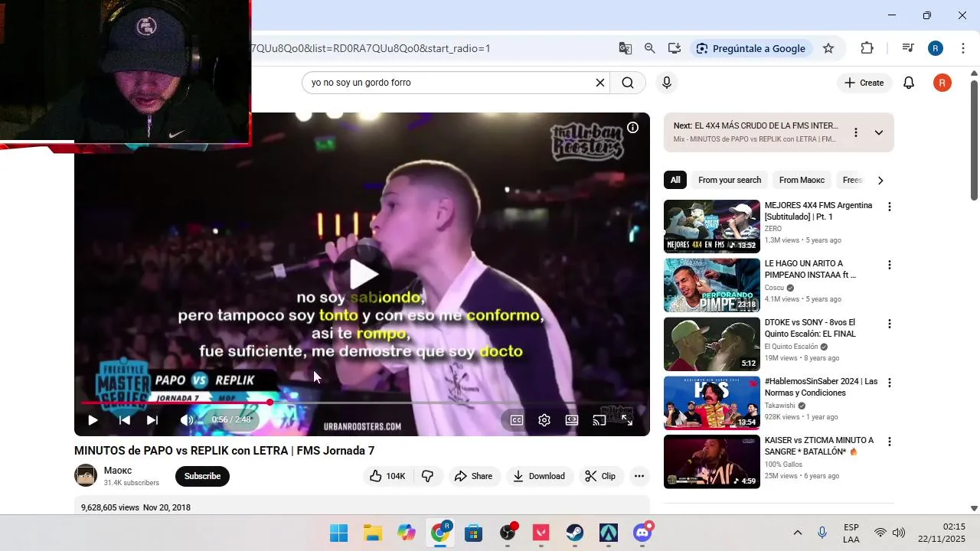Click the Create button
The width and height of the screenshot is (980, 551).
(864, 83)
